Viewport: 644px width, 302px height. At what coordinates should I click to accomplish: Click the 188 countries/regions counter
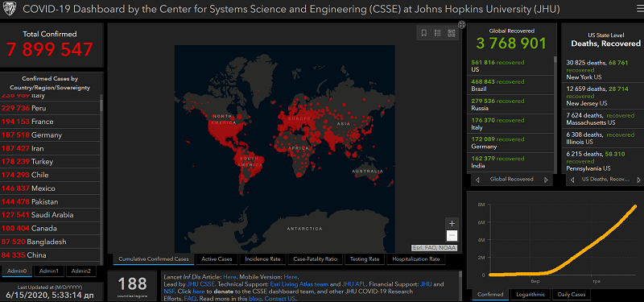(x=132, y=287)
